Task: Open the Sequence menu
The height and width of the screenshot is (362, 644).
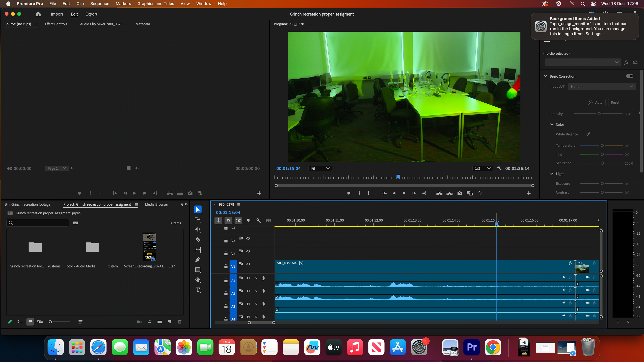Action: point(99,4)
